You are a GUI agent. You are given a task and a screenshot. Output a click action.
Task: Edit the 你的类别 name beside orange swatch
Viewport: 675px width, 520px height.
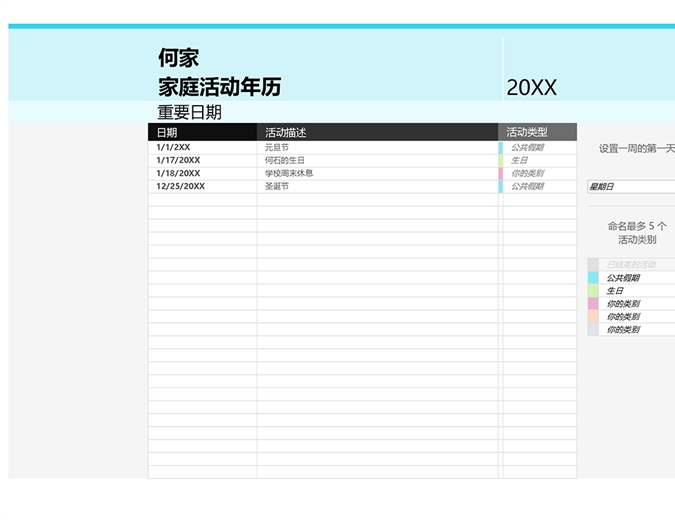coord(637,316)
